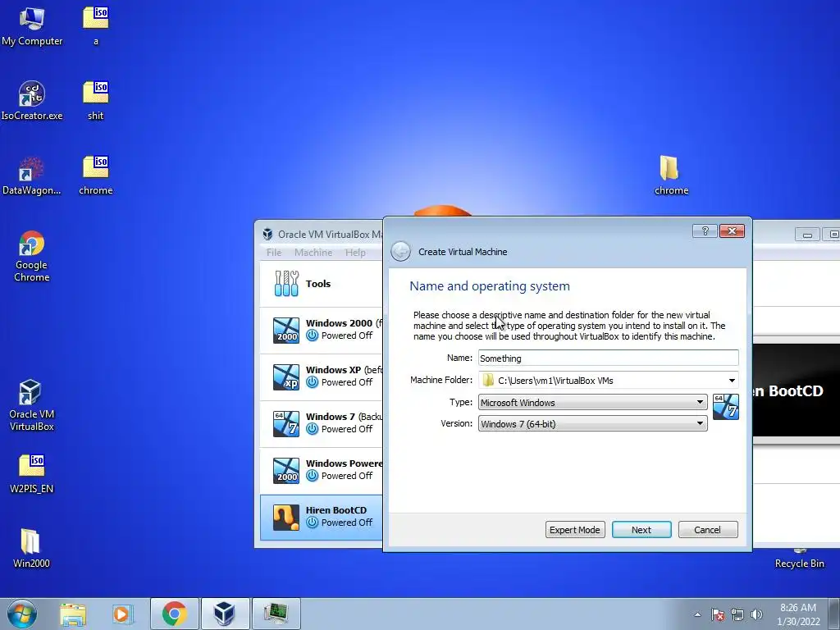
Task: Open the Version dropdown showing Windows 7 (64-bit)
Action: pos(592,424)
